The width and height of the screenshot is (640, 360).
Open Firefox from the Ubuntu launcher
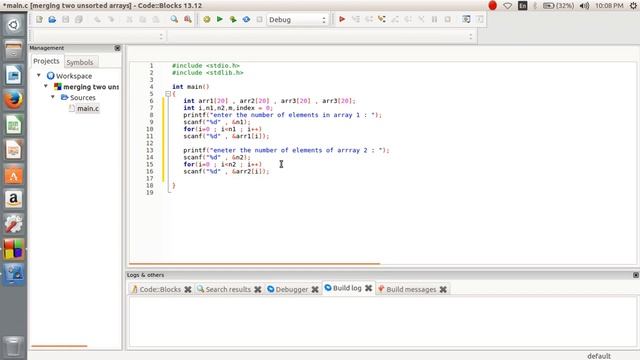(x=13, y=100)
